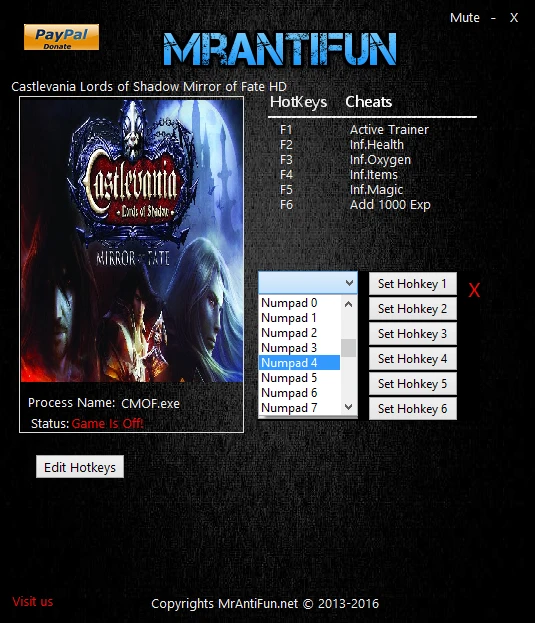Click the Add 1000 Exp cheat label
Image resolution: width=535 pixels, height=623 pixels.
coord(390,205)
